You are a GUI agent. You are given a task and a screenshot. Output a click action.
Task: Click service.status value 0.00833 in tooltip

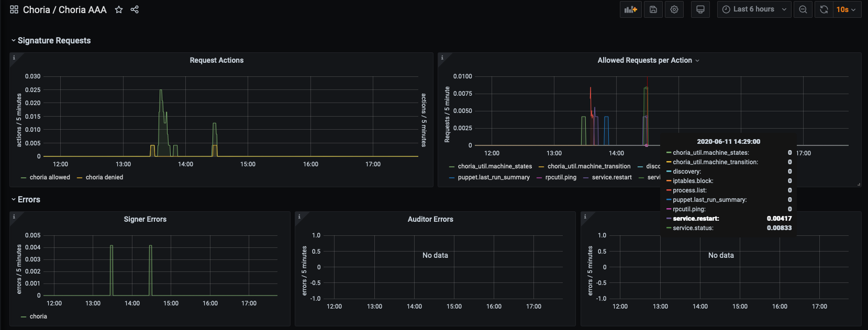(779, 228)
